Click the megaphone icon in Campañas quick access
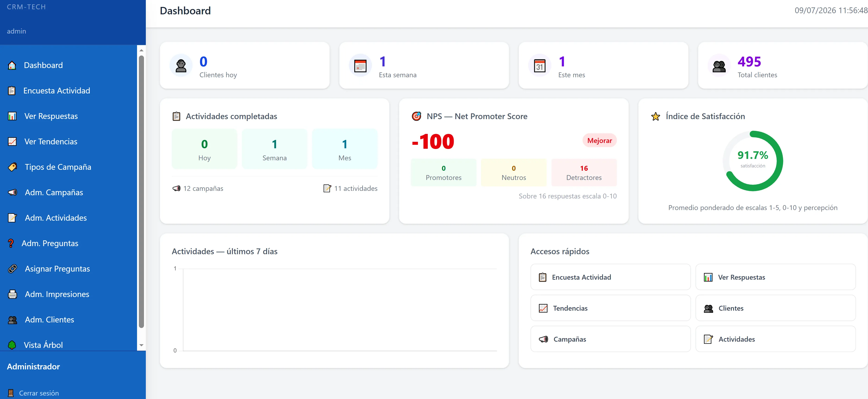The width and height of the screenshot is (868, 399). pos(543,339)
